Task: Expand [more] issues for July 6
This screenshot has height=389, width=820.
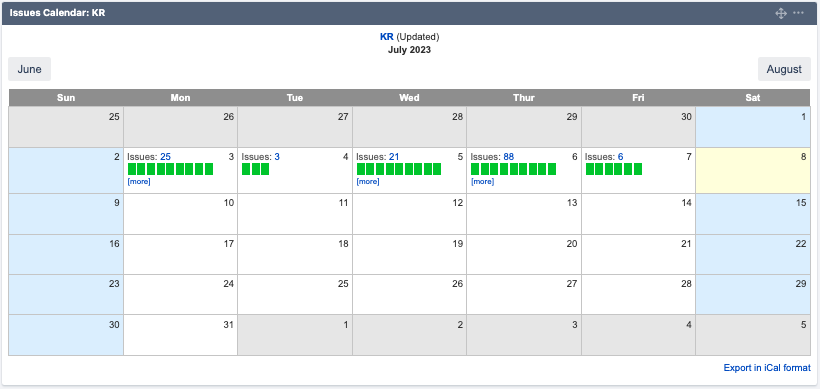Action: 482,181
